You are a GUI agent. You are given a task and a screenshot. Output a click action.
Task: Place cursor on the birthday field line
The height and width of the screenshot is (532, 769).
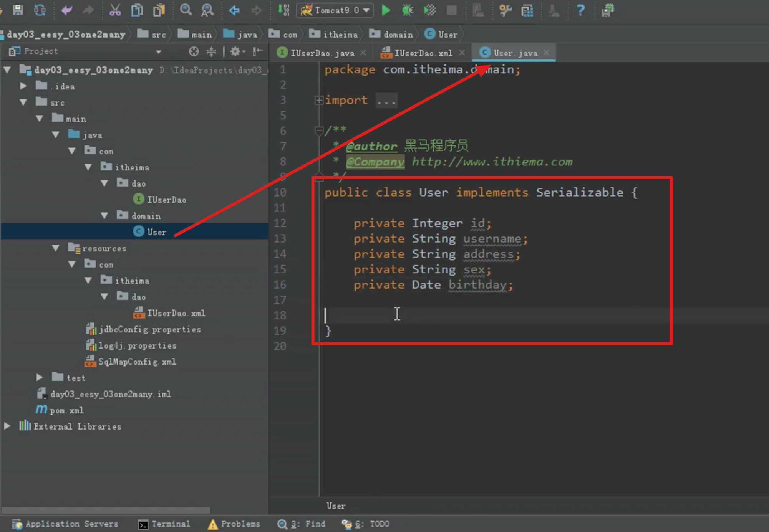[x=433, y=285]
